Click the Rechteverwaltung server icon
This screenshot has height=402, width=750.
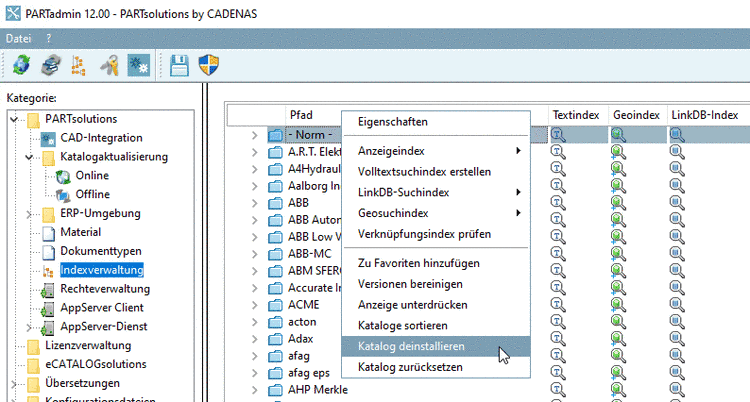coord(48,290)
